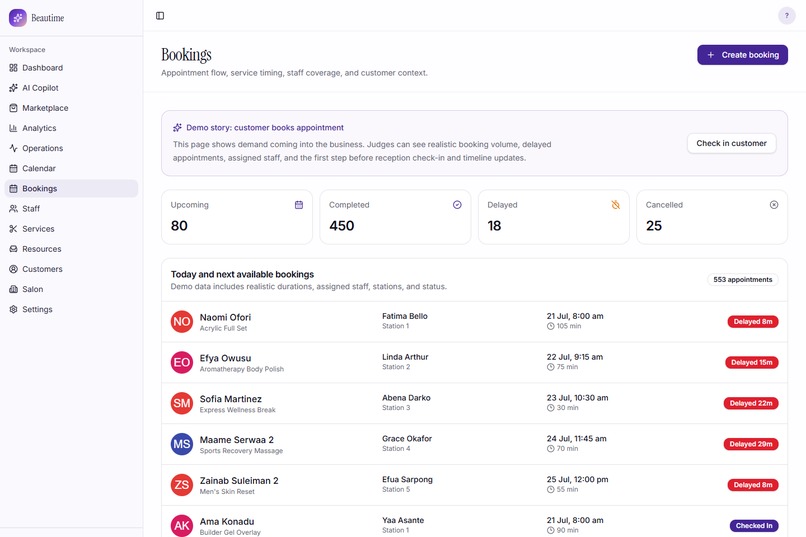Select the Bookings menu label

(x=40, y=189)
